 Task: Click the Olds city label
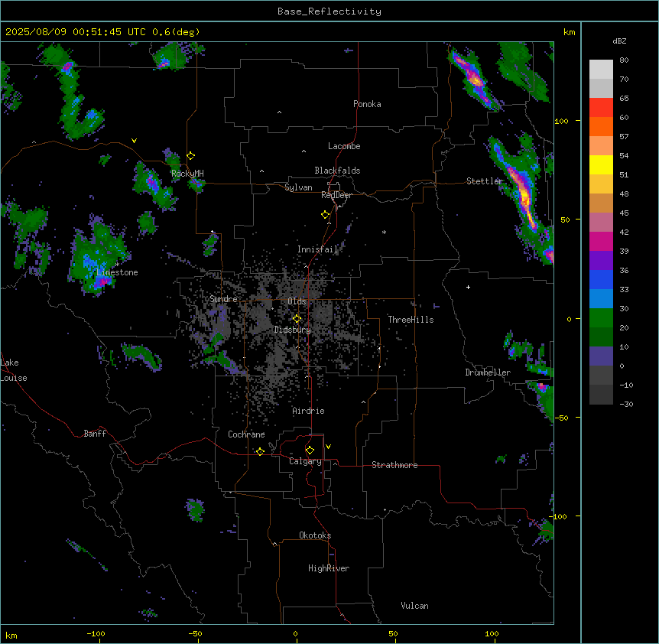(297, 301)
